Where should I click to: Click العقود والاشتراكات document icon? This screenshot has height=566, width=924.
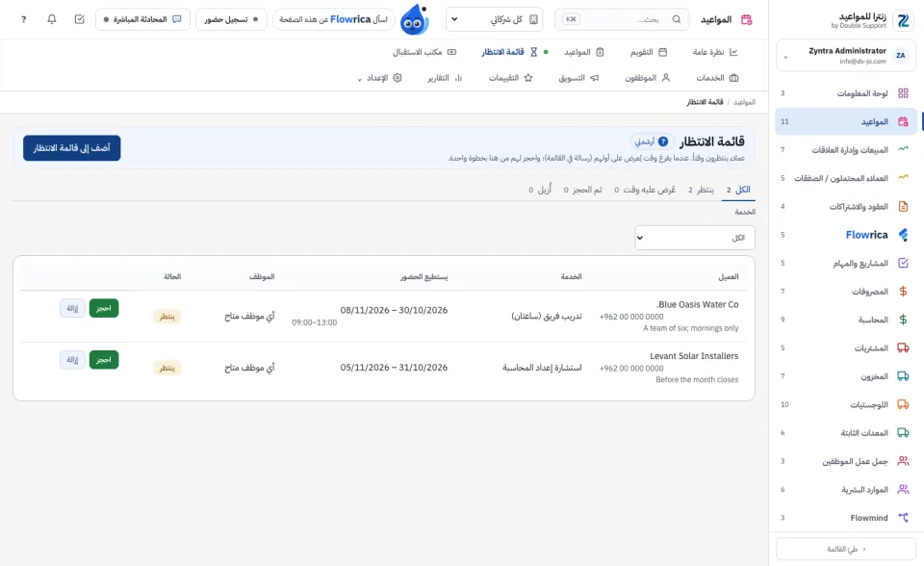903,206
